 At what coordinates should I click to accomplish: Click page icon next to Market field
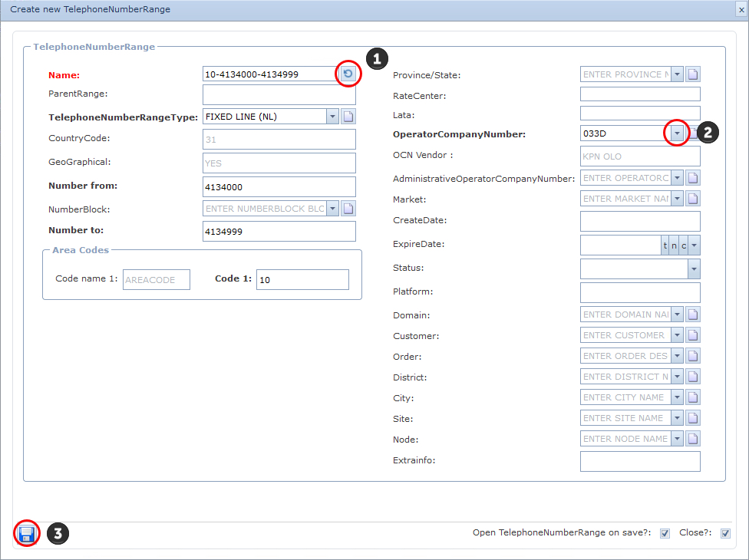point(693,199)
